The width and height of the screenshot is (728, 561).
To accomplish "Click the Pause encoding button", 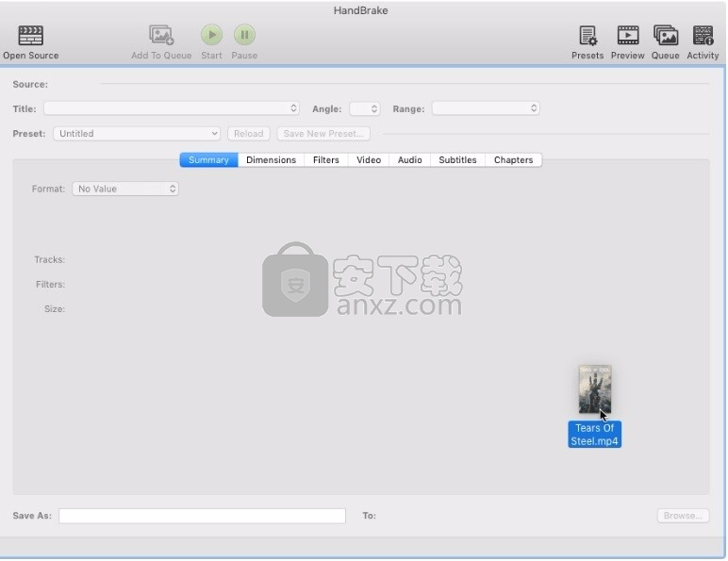I will pyautogui.click(x=244, y=35).
